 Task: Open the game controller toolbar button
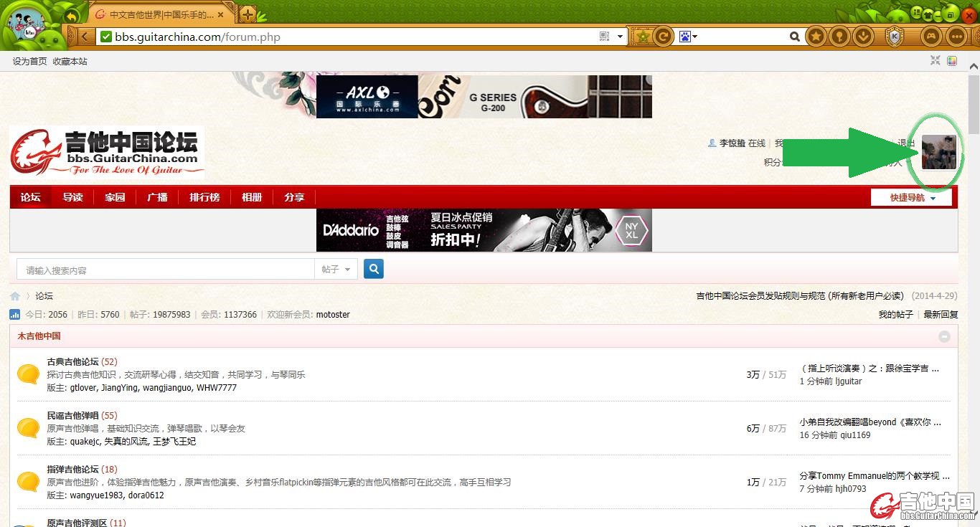(x=932, y=36)
